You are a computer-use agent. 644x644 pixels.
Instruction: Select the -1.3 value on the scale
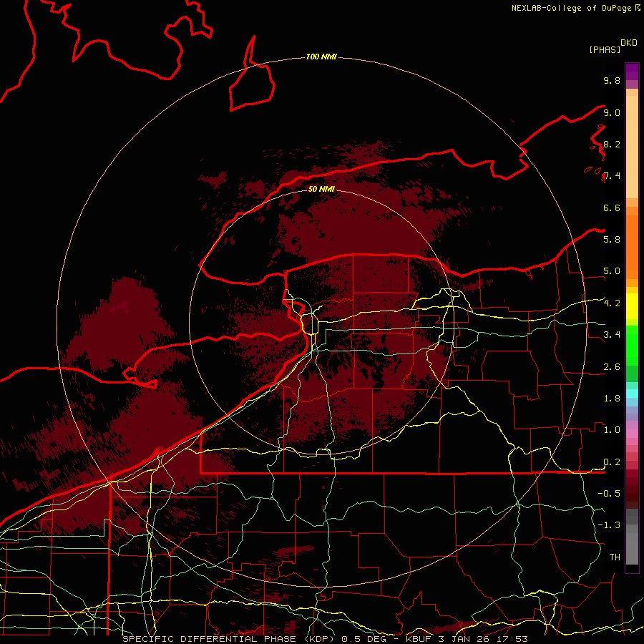click(x=609, y=525)
